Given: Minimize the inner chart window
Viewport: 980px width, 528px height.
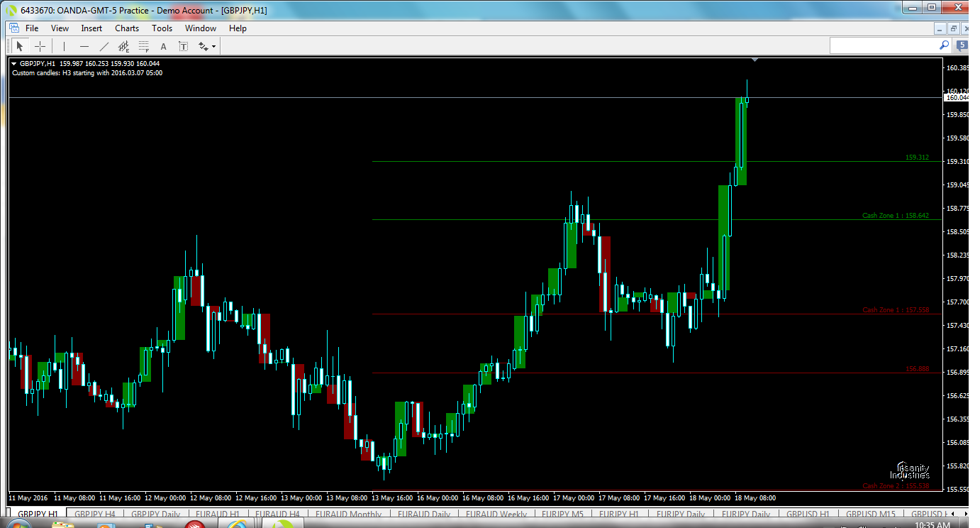Looking at the screenshot, I should point(940,28).
